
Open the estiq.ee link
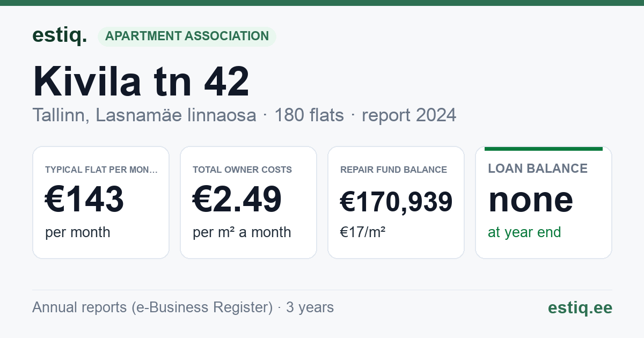(580, 307)
